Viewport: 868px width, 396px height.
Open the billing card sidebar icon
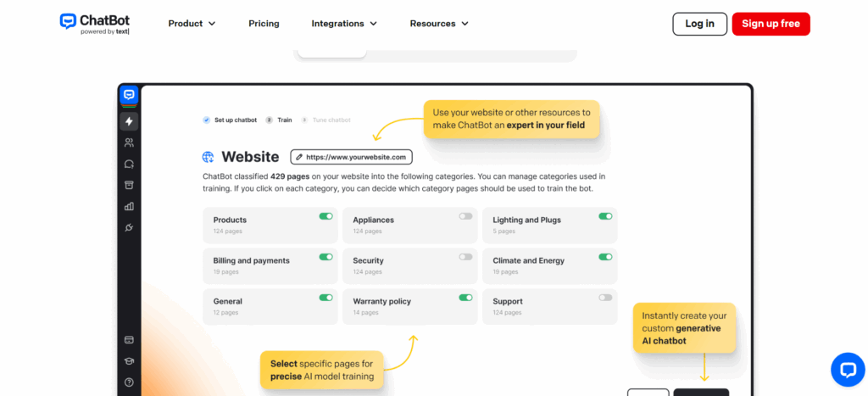(x=129, y=340)
